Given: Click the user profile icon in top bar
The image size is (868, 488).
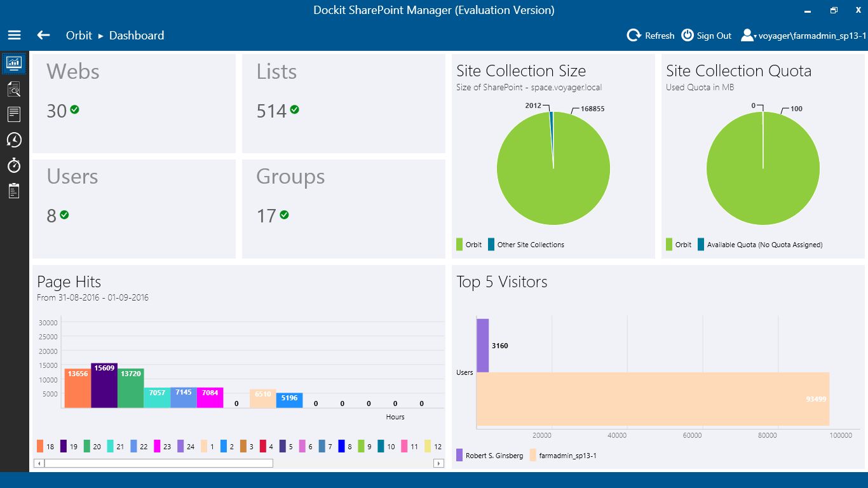Looking at the screenshot, I should tap(747, 35).
